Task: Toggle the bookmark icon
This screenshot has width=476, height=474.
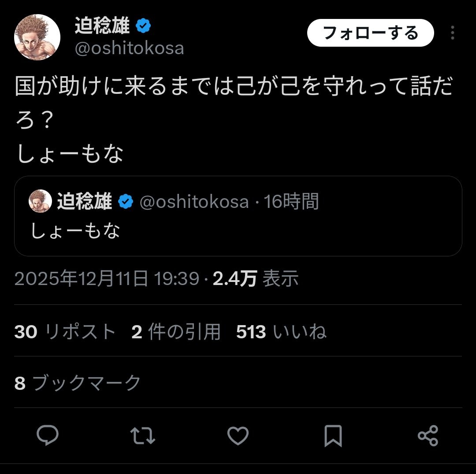Action: [x=333, y=436]
